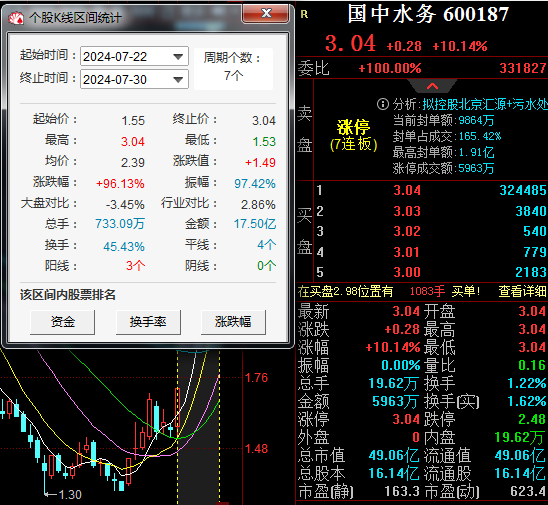Screen dimensions: 548x505
Task: Click the 跌停 price 2.48
Action: coord(532,419)
